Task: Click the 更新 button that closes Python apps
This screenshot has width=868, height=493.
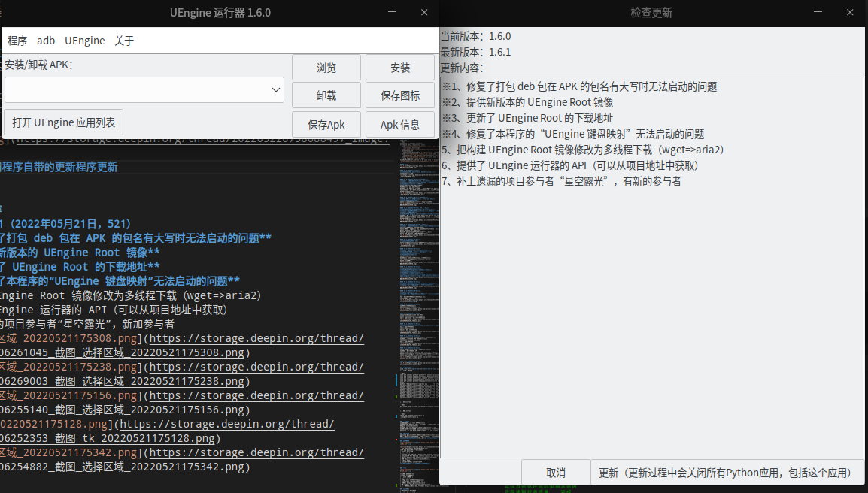Action: click(x=727, y=473)
